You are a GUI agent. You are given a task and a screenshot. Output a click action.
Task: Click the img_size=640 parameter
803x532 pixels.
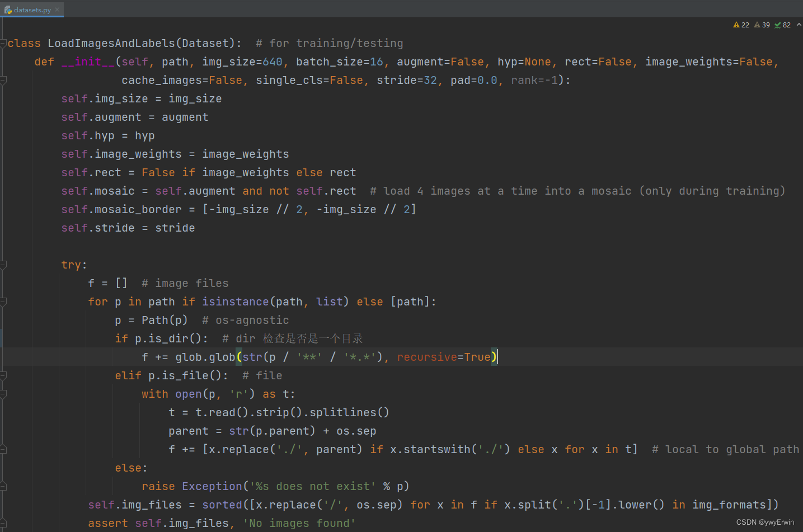(x=242, y=62)
